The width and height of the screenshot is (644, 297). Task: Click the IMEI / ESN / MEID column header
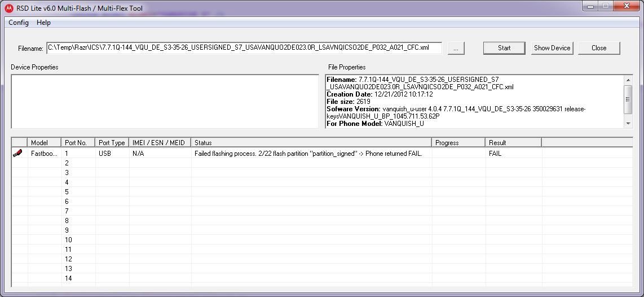click(x=160, y=143)
